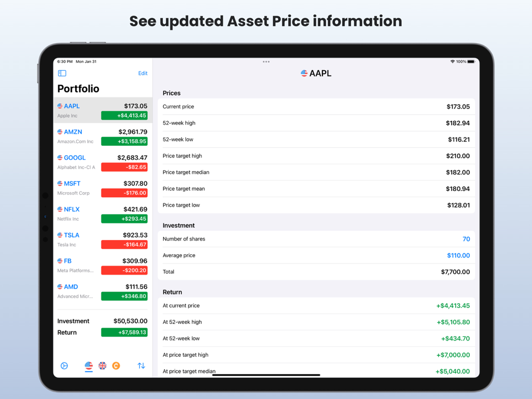Toggle AAPL green return badge +$4,413.45

click(124, 115)
